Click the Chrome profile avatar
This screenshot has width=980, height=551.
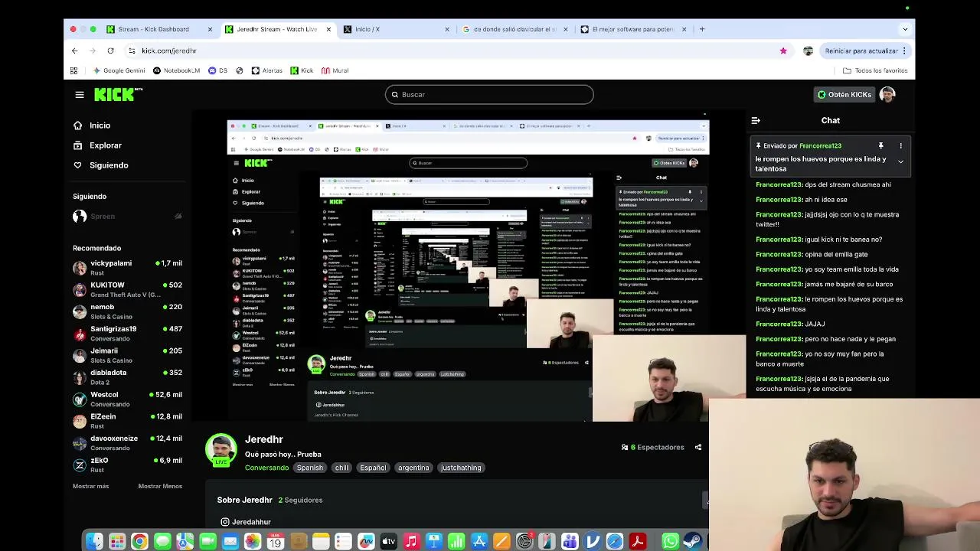(x=808, y=51)
